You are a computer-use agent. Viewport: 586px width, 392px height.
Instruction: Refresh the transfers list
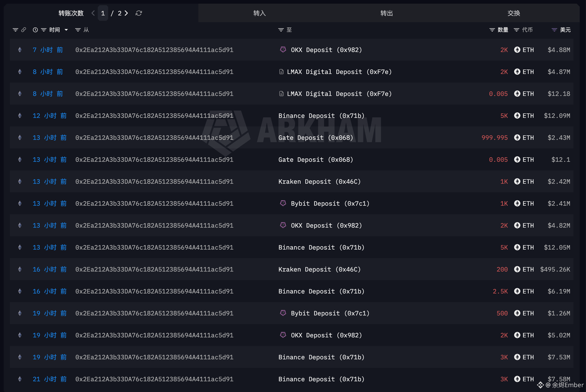pos(139,13)
